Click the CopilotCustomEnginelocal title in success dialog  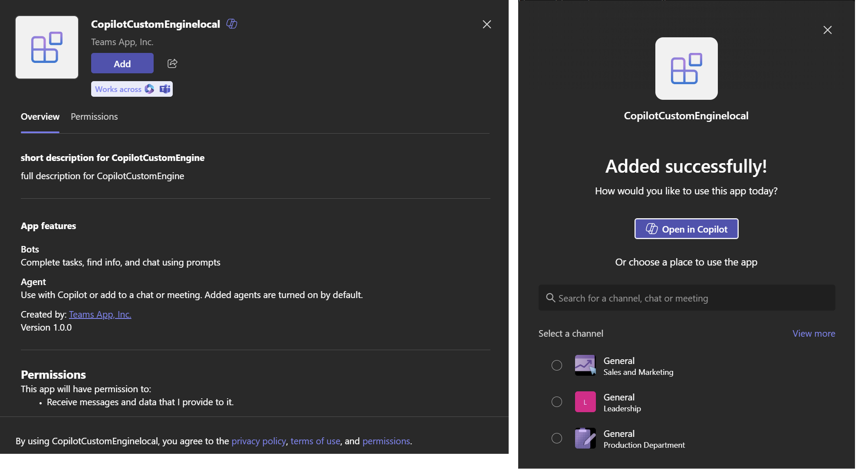[x=686, y=116]
